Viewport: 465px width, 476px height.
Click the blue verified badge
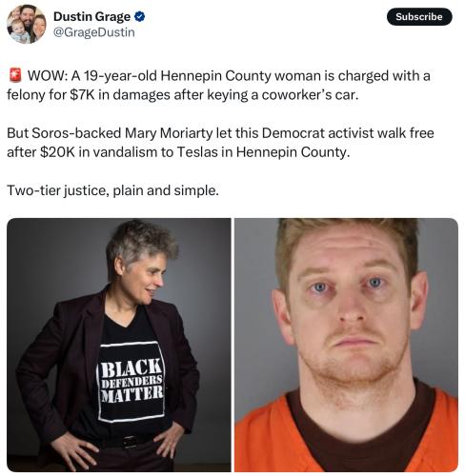(x=139, y=16)
